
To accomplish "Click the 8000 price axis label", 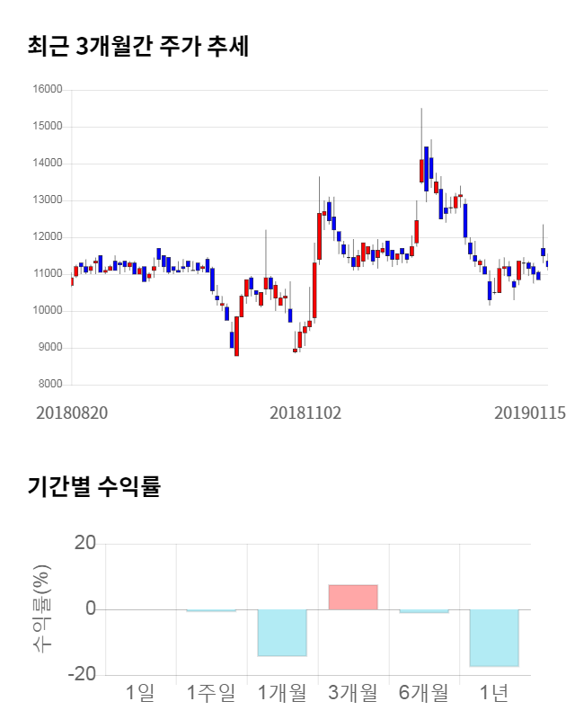I will [x=49, y=385].
